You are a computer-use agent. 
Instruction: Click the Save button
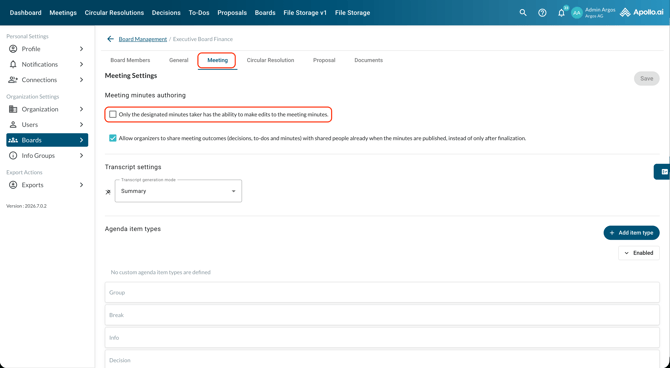coord(646,79)
